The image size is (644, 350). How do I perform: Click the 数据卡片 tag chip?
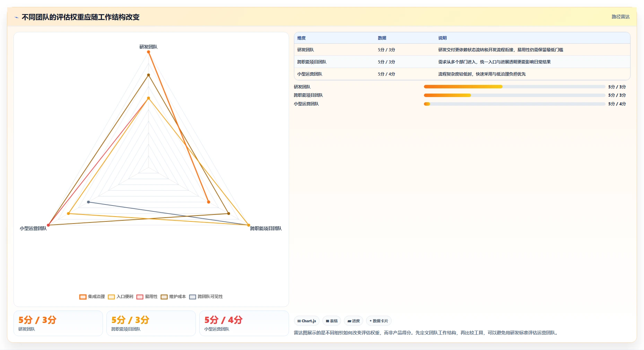coord(379,321)
